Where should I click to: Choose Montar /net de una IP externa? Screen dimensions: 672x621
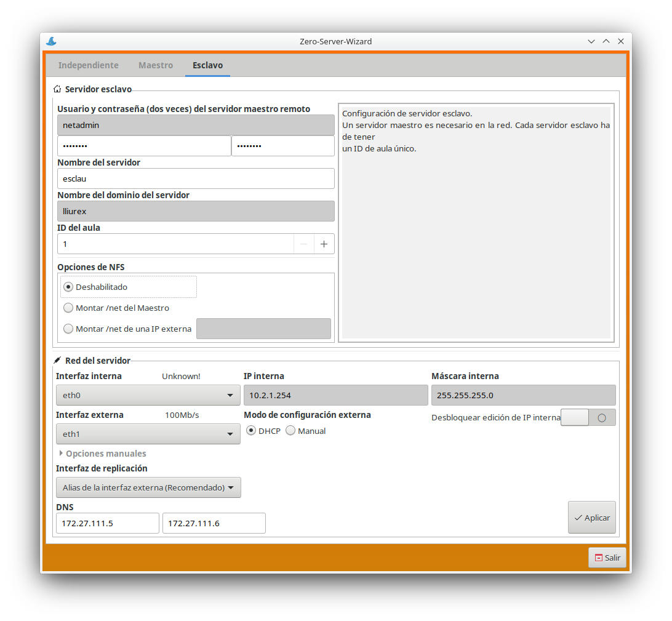click(x=69, y=329)
